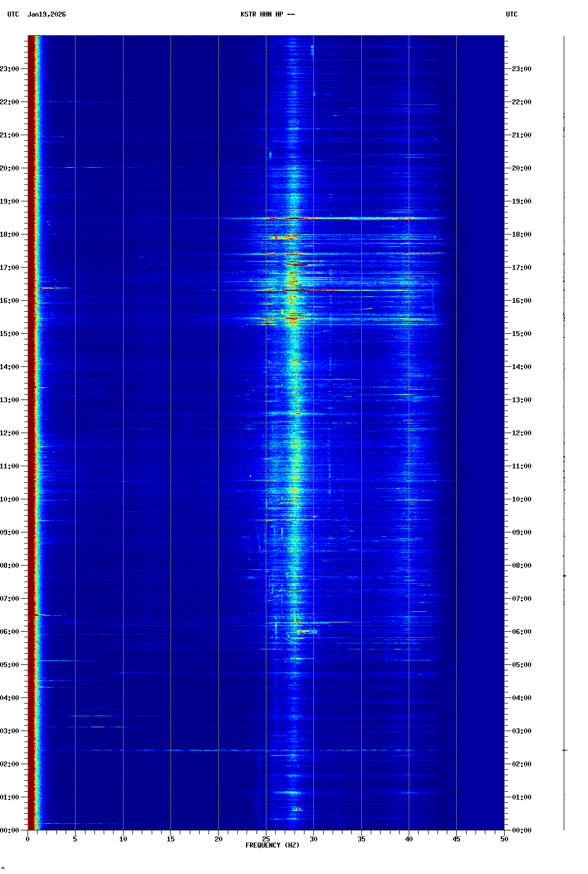This screenshot has width=588, height=874.
Task: Click the Jan19,2026 date label
Action: click(46, 14)
